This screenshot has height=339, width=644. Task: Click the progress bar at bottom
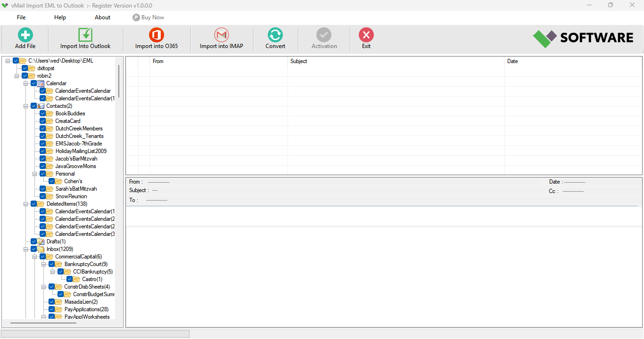click(96, 334)
